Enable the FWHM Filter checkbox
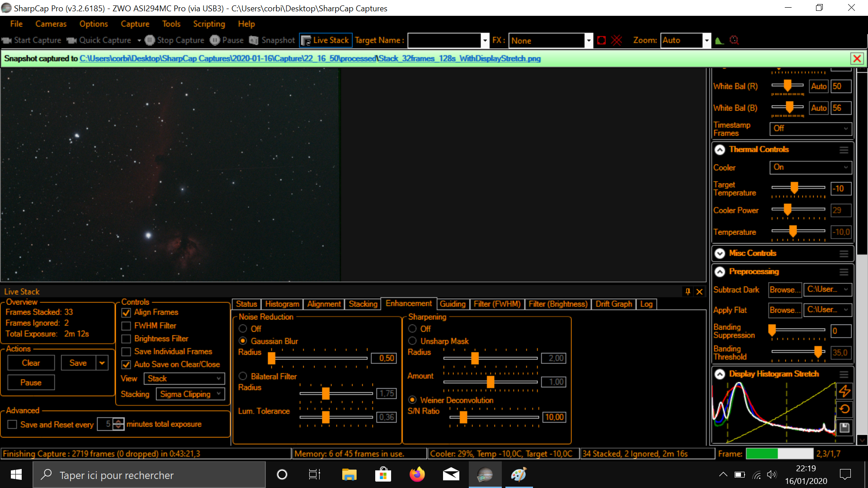The image size is (868, 488). click(126, 326)
